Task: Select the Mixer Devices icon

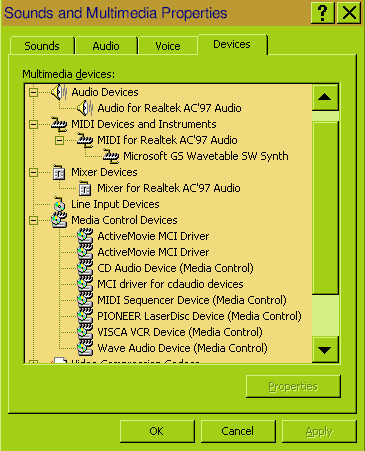Action: coord(59,172)
